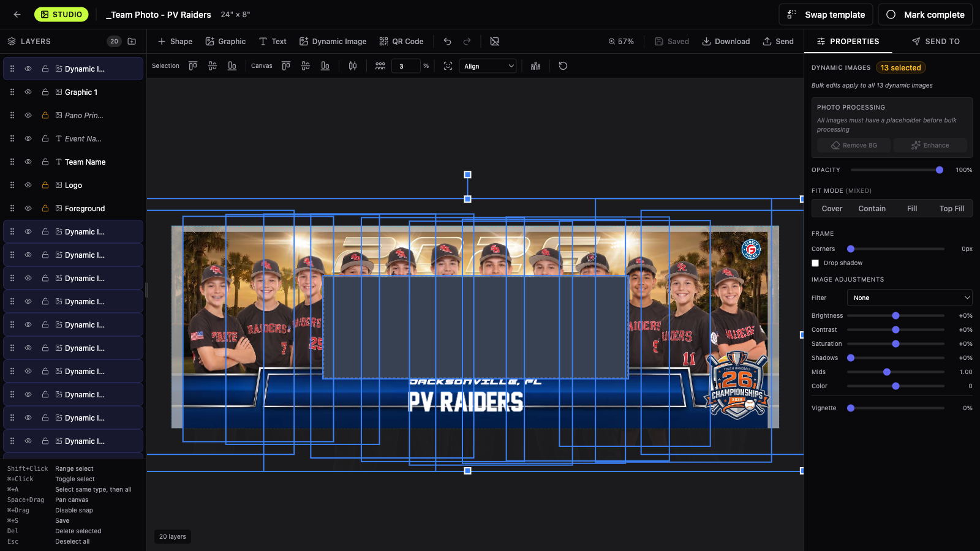Image resolution: width=980 pixels, height=551 pixels.
Task: Select Top Fill fit mode
Action: pos(952,208)
